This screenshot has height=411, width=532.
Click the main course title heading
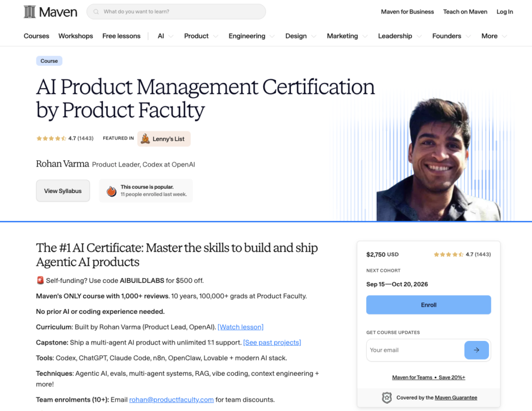pos(205,98)
